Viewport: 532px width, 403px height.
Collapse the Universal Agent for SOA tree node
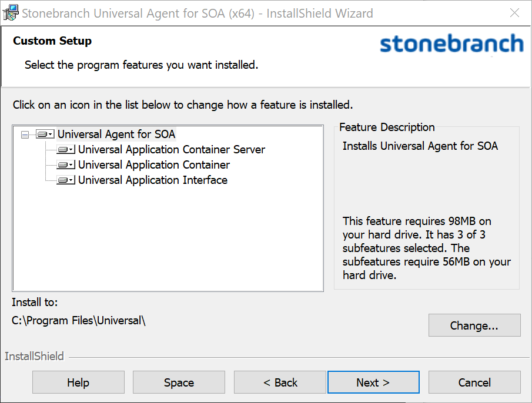tap(25, 135)
